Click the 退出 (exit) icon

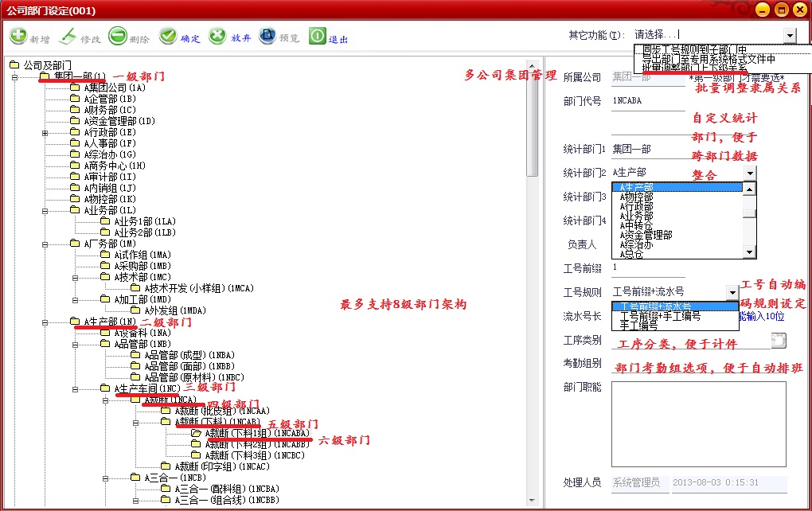pyautogui.click(x=318, y=36)
